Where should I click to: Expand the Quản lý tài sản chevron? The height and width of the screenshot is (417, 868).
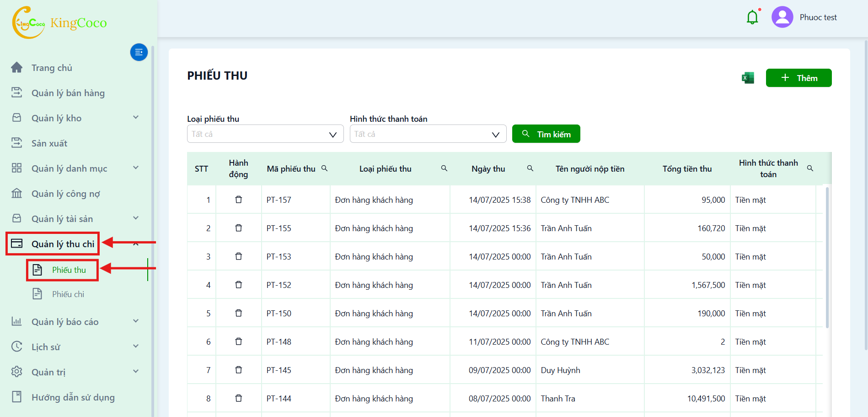coord(136,218)
